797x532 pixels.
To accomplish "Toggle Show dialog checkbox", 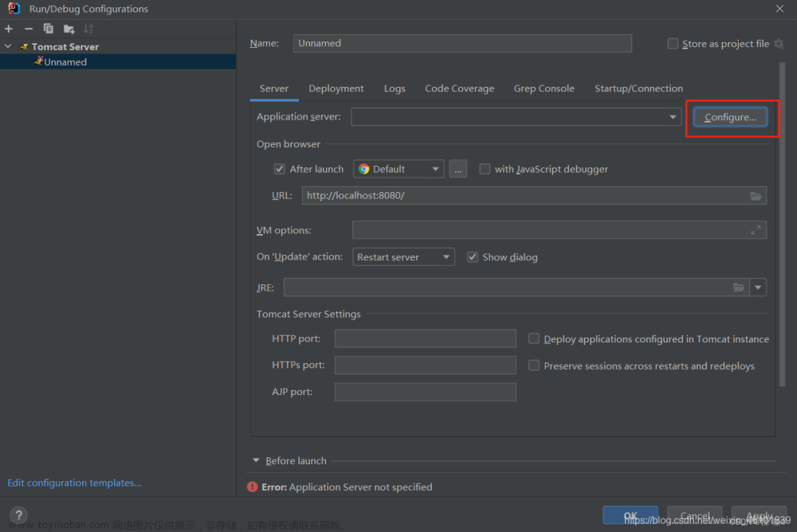I will tap(473, 257).
